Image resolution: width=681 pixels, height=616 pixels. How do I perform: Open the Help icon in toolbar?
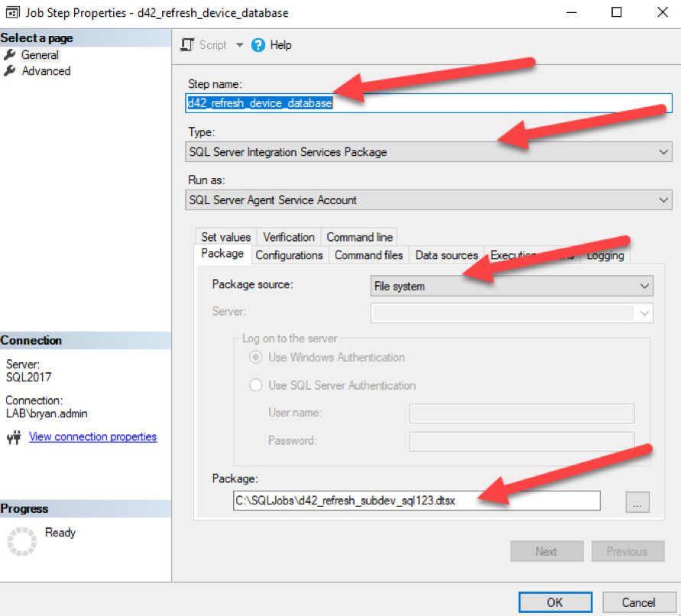click(258, 45)
